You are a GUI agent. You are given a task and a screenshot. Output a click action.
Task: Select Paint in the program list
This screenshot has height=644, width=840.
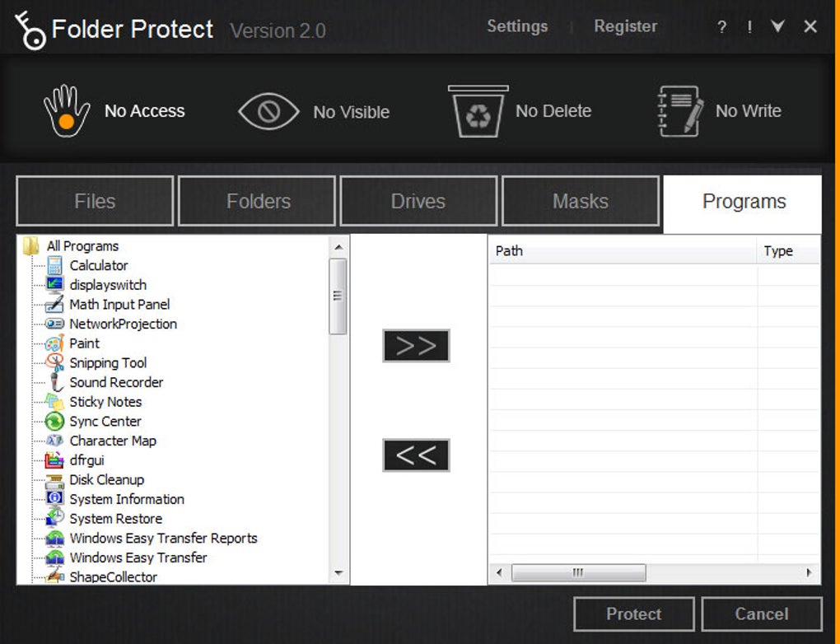pyautogui.click(x=85, y=343)
